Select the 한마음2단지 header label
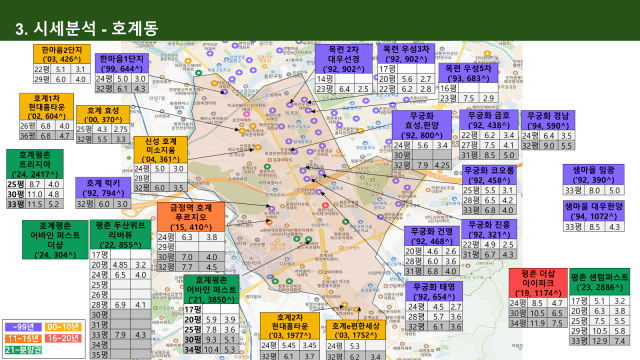 click(x=62, y=54)
